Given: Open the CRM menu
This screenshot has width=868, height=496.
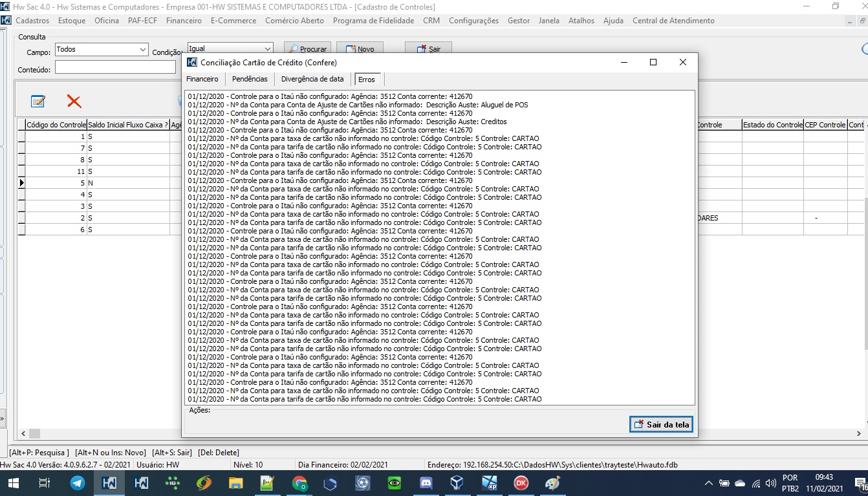Looking at the screenshot, I should tap(431, 21).
